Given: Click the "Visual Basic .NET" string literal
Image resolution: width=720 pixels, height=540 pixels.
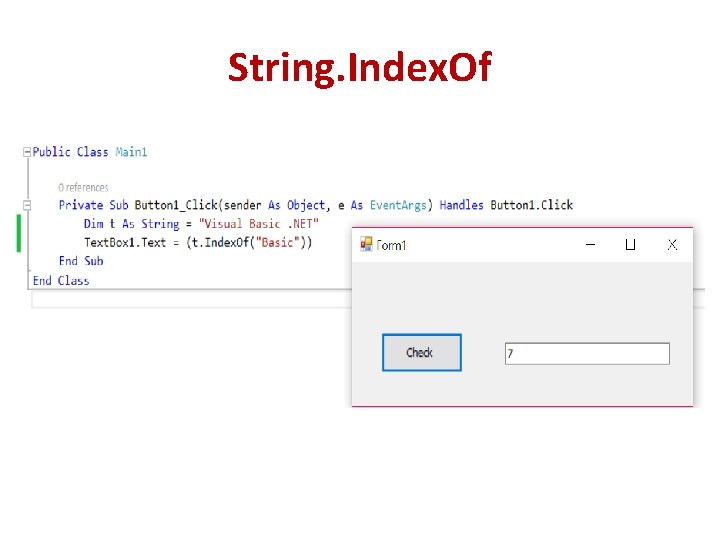Looking at the screenshot, I should (x=259, y=224).
